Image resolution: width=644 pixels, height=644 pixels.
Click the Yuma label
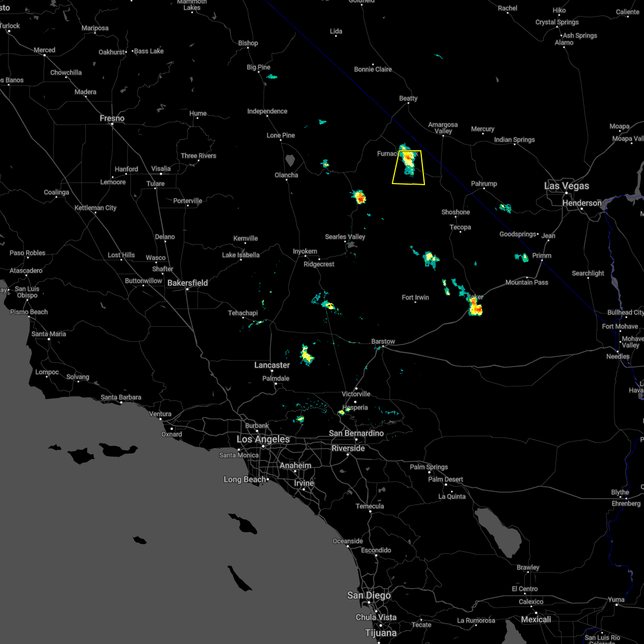point(616,599)
